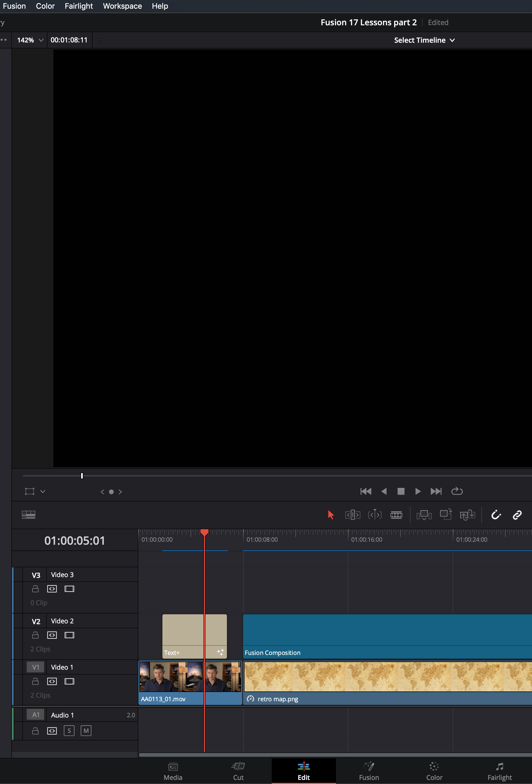This screenshot has height=784, width=532.
Task: Jump to next keyframe arrow
Action: point(120,492)
